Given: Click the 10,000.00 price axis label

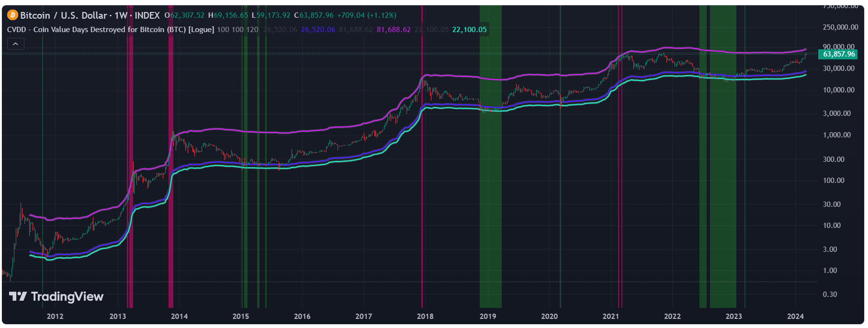Looking at the screenshot, I should tap(838, 90).
